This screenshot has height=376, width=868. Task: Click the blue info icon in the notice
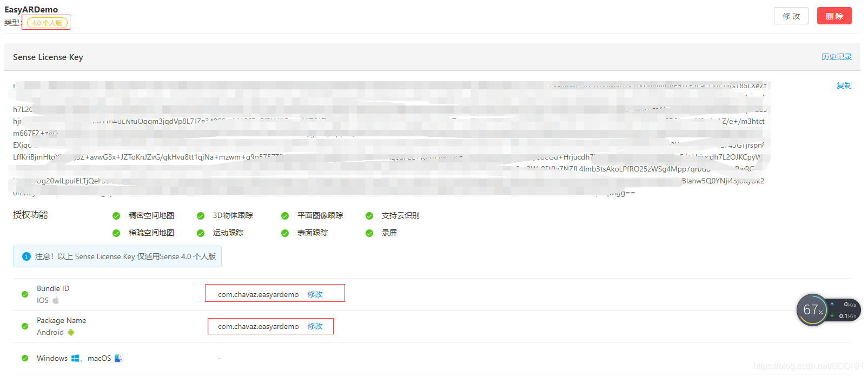pyautogui.click(x=26, y=256)
